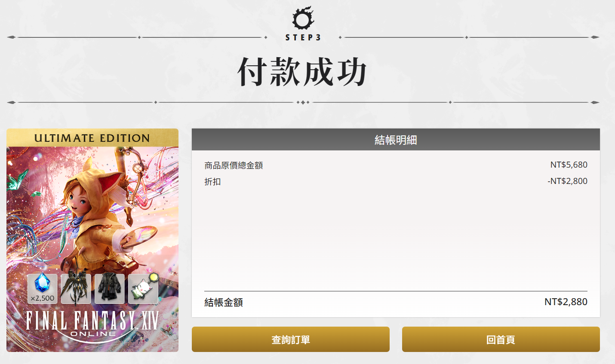Click the 結帳金額 total label

click(224, 303)
